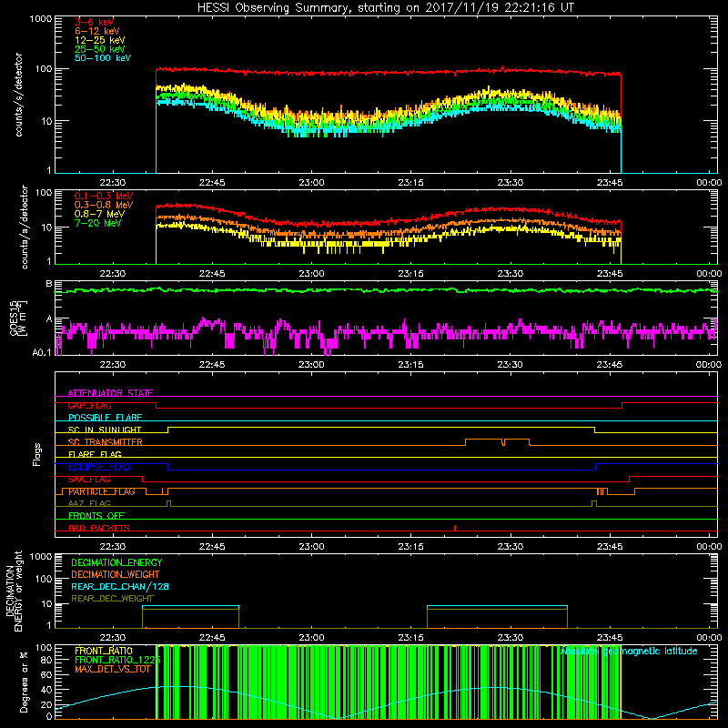Screen dimensions: 728x728
Task: Click the '25-50 keV' legend entry
Action: coord(100,49)
